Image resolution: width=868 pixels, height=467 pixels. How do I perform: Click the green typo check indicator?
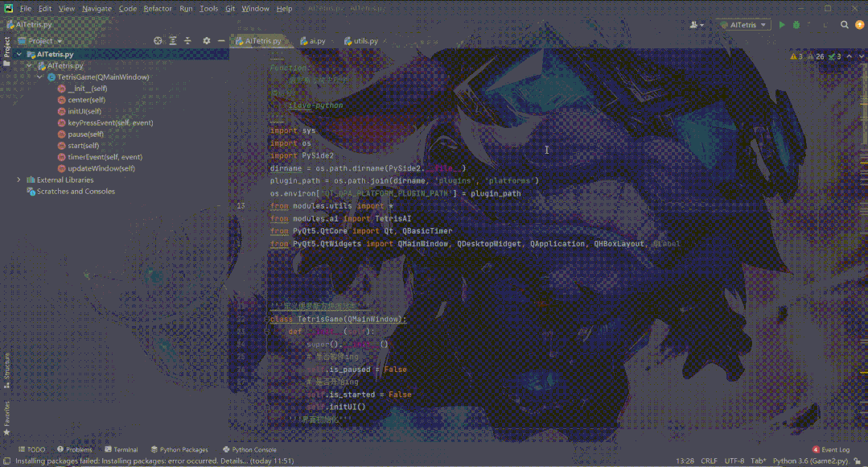(835, 56)
